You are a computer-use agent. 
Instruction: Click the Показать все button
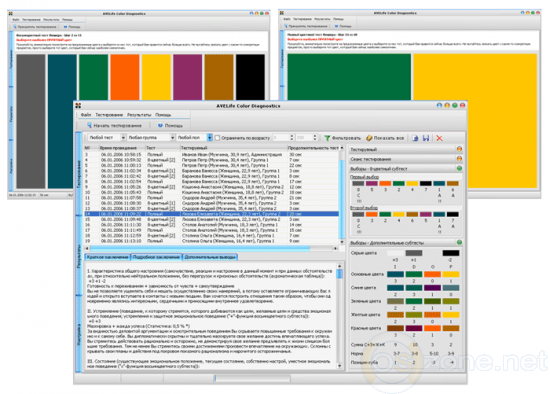tap(385, 138)
